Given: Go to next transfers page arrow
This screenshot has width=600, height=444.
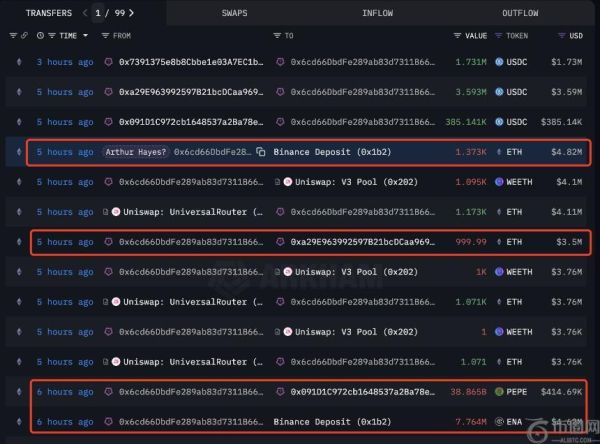Looking at the screenshot, I should [132, 13].
